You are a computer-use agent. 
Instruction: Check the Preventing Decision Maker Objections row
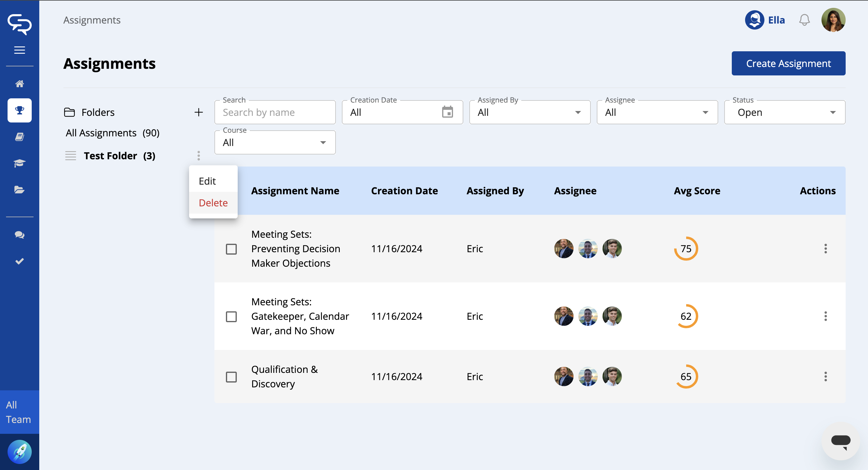click(231, 249)
